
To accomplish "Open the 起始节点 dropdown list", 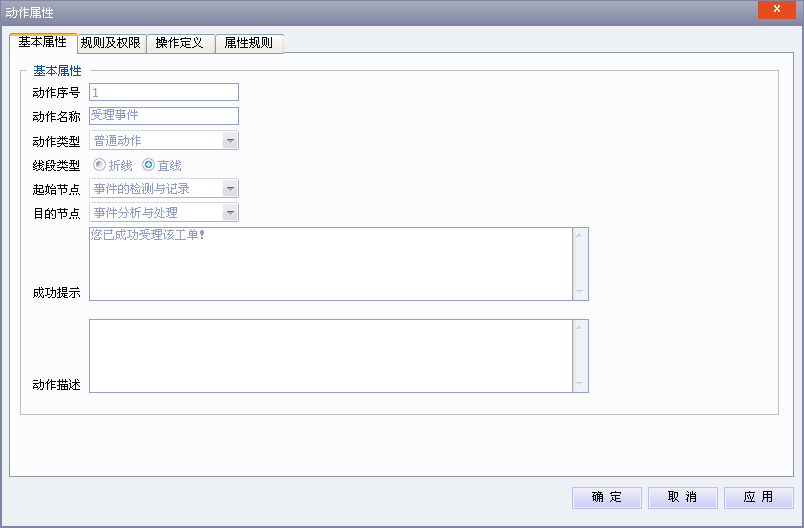I will [230, 189].
